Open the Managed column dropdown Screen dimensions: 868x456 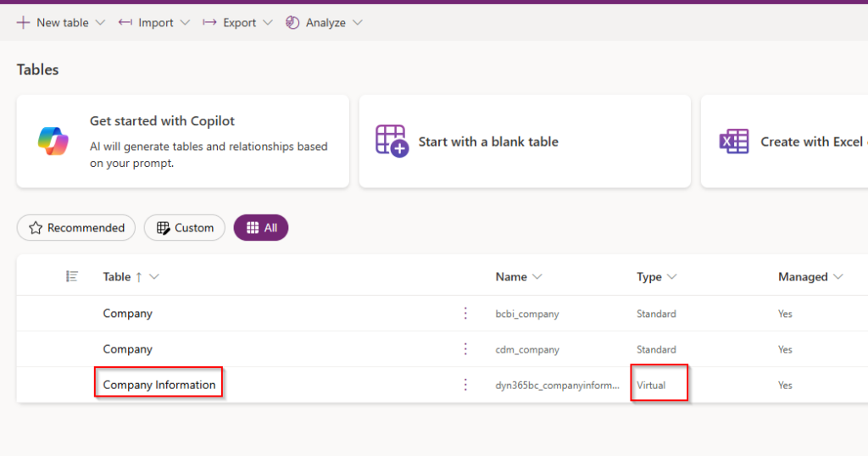coord(838,276)
